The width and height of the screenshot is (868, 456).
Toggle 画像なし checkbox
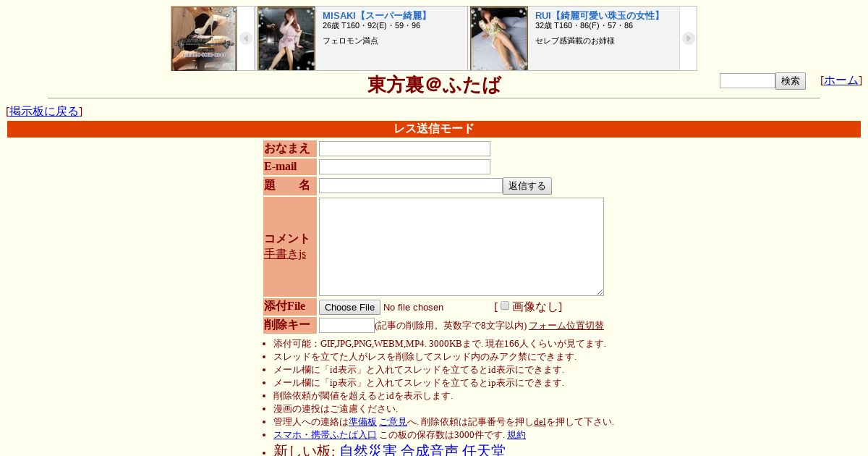tap(505, 305)
